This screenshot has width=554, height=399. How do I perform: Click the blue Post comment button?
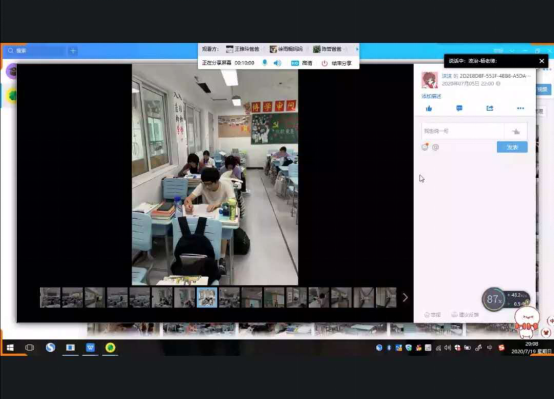(x=512, y=147)
